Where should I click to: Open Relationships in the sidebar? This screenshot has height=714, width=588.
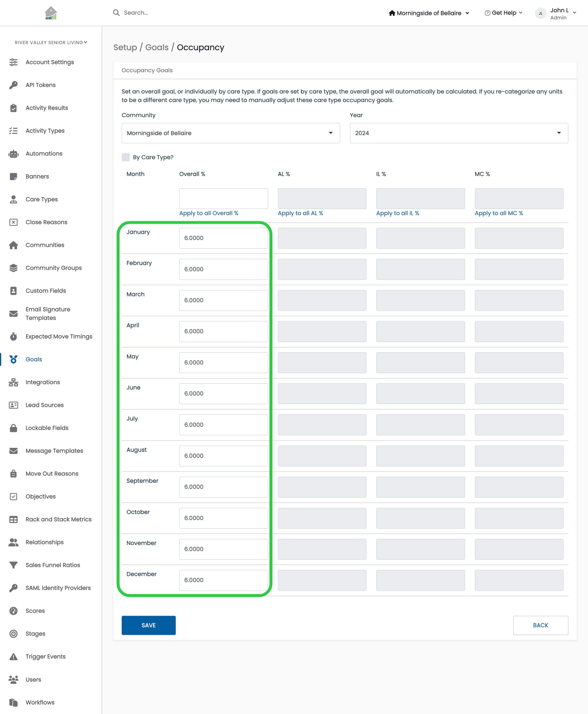[45, 542]
